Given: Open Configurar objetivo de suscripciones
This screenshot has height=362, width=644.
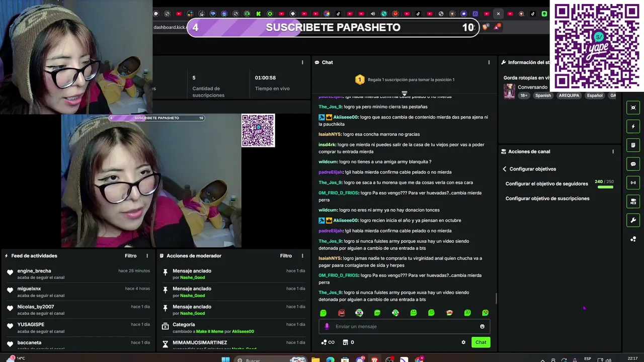Looking at the screenshot, I should [x=547, y=199].
